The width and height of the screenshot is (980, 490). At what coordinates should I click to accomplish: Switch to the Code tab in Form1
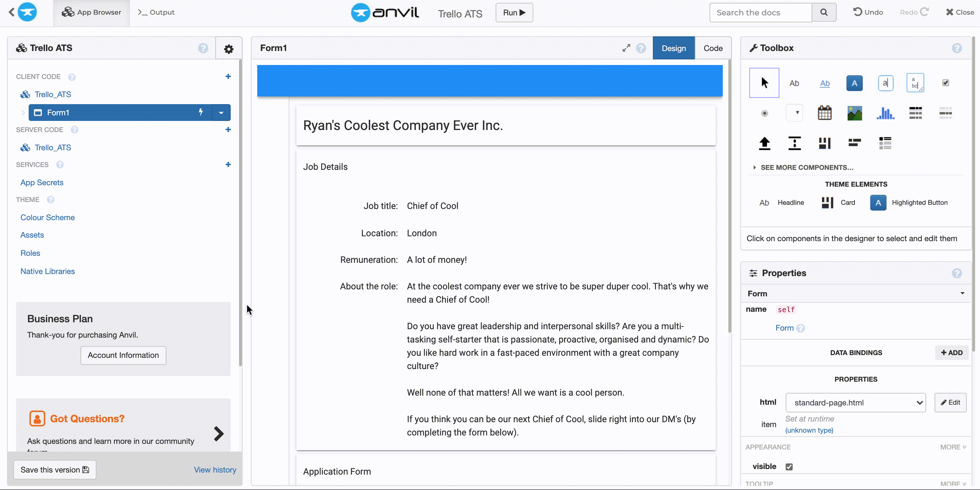coord(713,48)
